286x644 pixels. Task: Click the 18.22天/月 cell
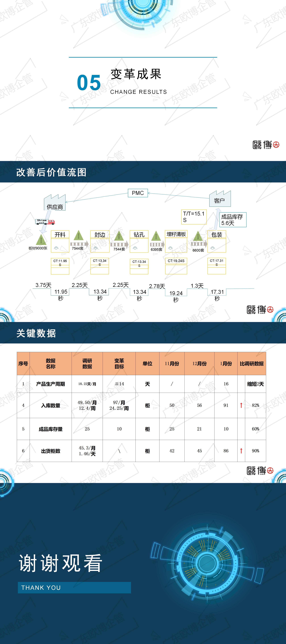(87, 384)
